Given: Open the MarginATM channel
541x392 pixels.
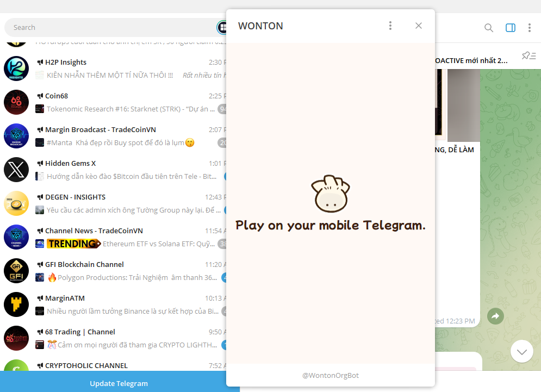Looking at the screenshot, I should pyautogui.click(x=113, y=304).
